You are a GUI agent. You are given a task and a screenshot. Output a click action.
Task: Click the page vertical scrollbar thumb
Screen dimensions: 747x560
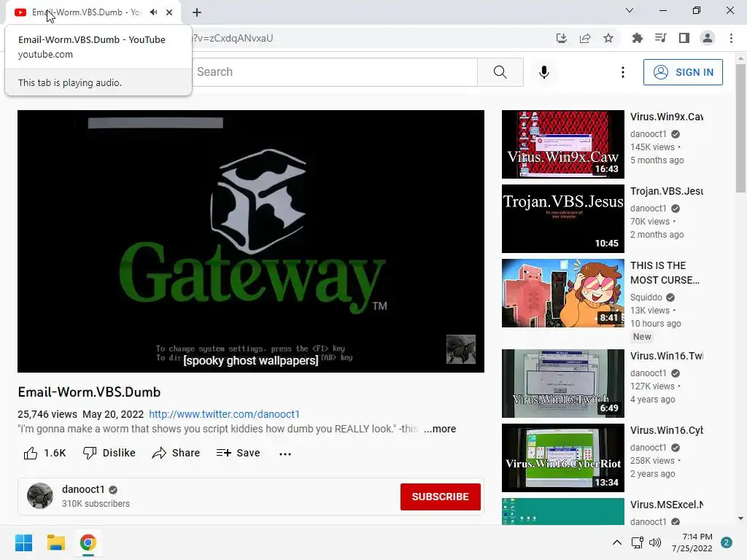coord(740,128)
